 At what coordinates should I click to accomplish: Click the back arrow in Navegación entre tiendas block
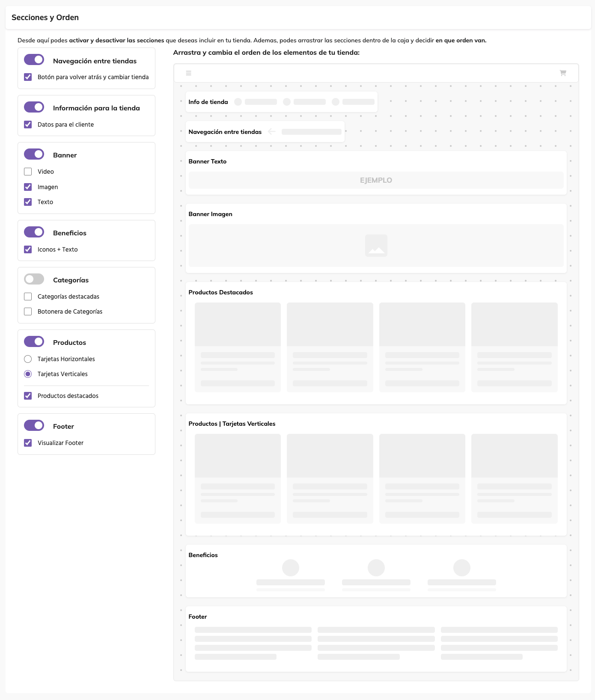tap(271, 131)
